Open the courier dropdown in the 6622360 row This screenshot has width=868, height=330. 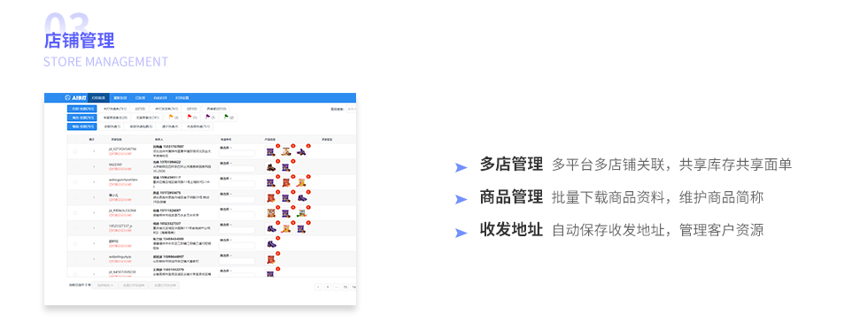point(226,163)
